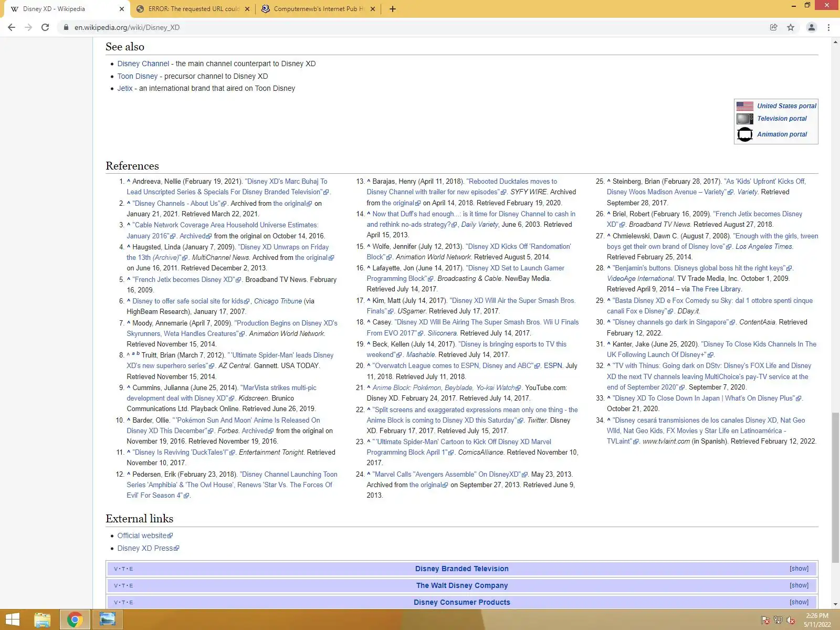Open The Walt Disney Company navbox title link

click(x=462, y=585)
